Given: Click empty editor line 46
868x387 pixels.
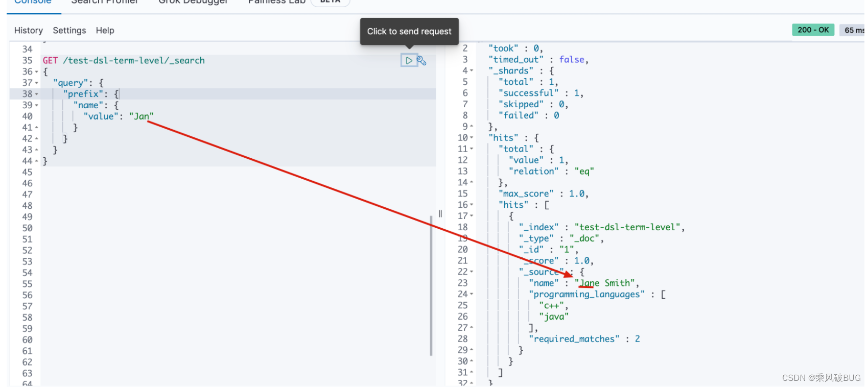Looking at the screenshot, I should tap(238, 184).
